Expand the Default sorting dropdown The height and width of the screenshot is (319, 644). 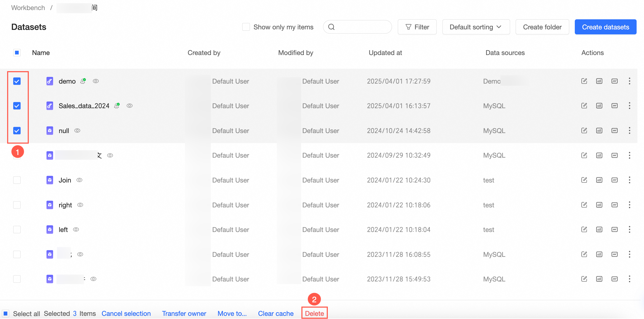pos(476,27)
